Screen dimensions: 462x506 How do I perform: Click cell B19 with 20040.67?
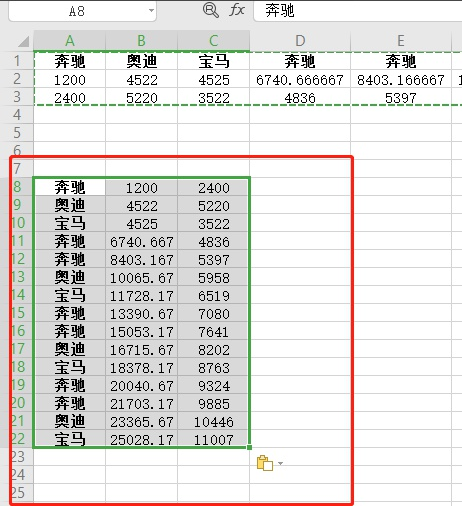click(x=141, y=385)
